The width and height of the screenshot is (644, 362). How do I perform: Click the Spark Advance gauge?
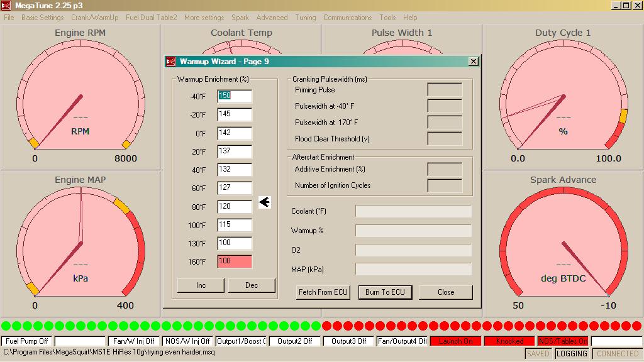(563, 244)
